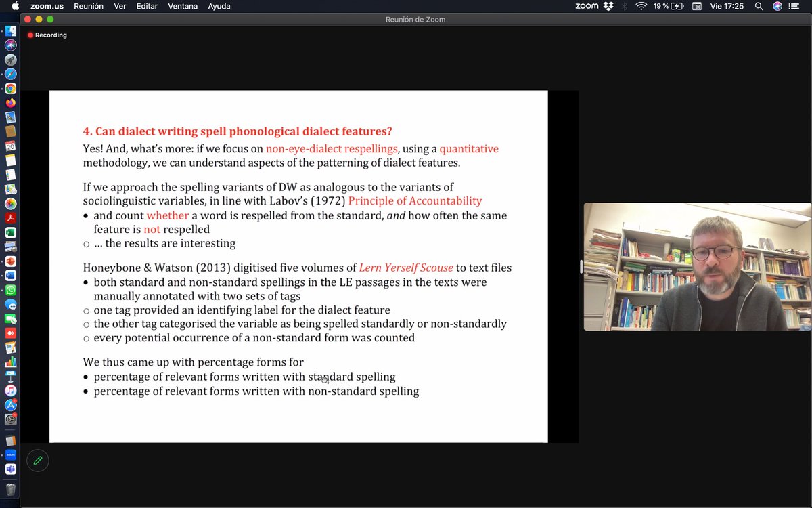Click zoom status item in menu bar
812x508 pixels.
point(587,6)
